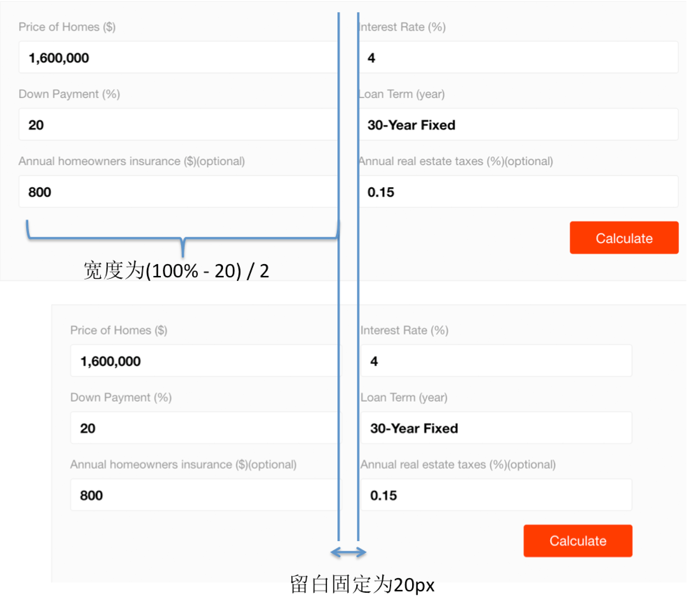Click the upper 'Annual real estate taxes' label
Viewport: 700px width, 598px height.
click(456, 161)
